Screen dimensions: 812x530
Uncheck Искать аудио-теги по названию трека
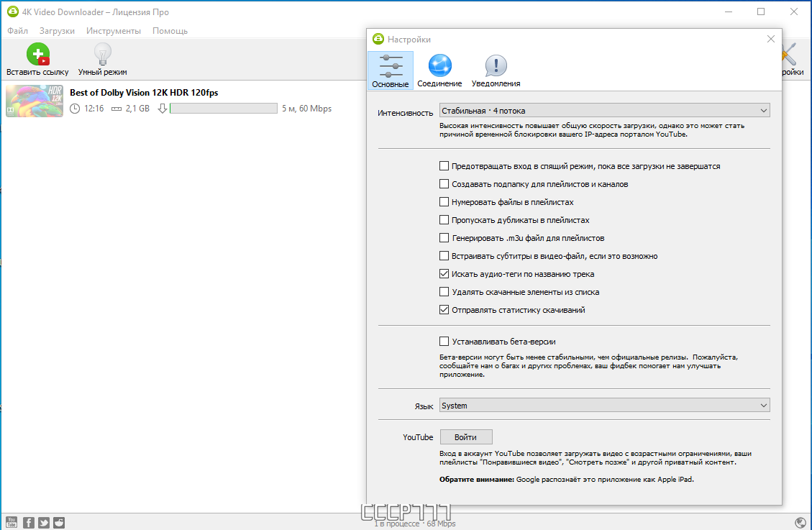click(444, 274)
